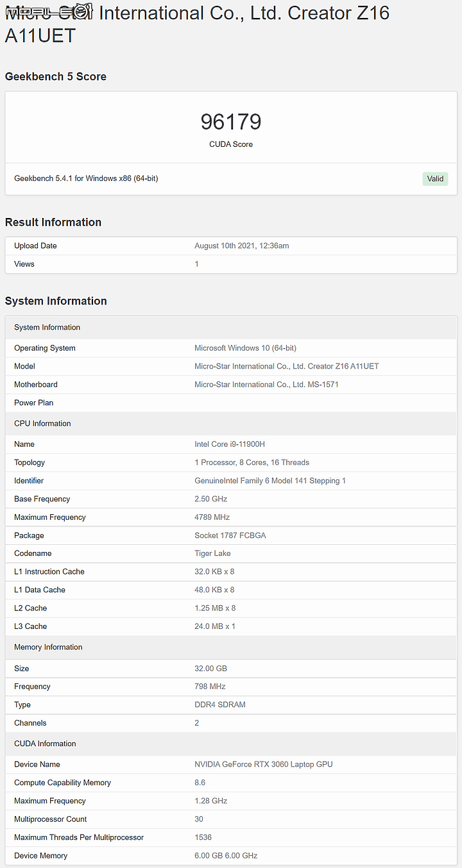
Task: Select the Tiger Lake codename value
Action: click(212, 553)
